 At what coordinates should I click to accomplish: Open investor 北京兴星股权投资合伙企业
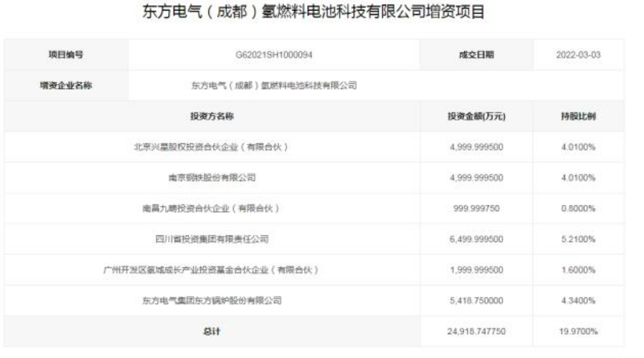pos(212,147)
